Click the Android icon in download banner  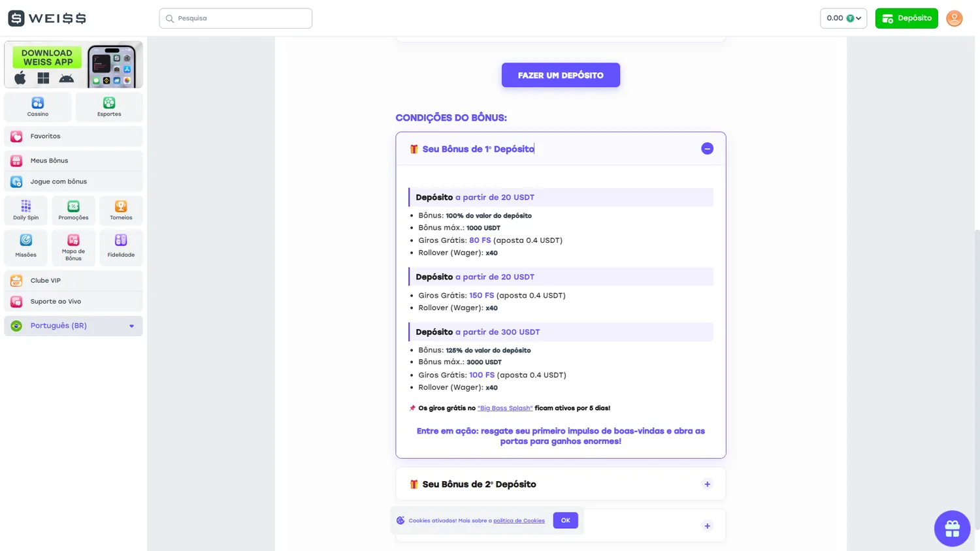[x=67, y=79]
